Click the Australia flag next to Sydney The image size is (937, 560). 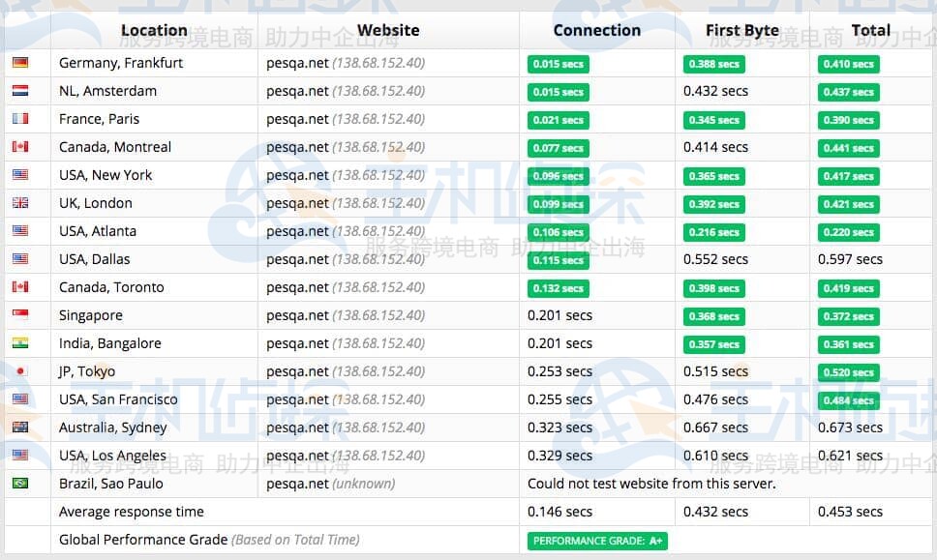(20, 427)
